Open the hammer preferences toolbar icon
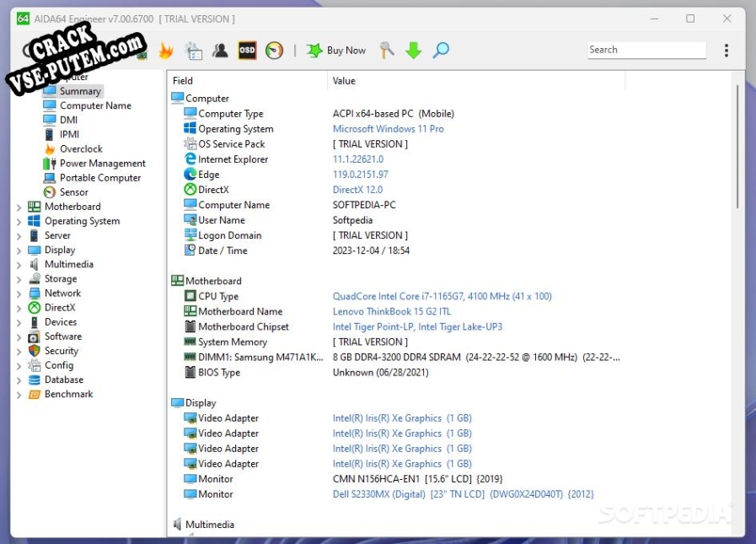The height and width of the screenshot is (544, 756). point(387,51)
